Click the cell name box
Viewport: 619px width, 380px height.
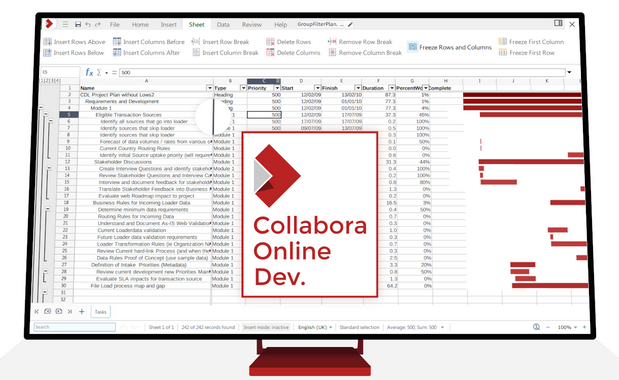60,72
